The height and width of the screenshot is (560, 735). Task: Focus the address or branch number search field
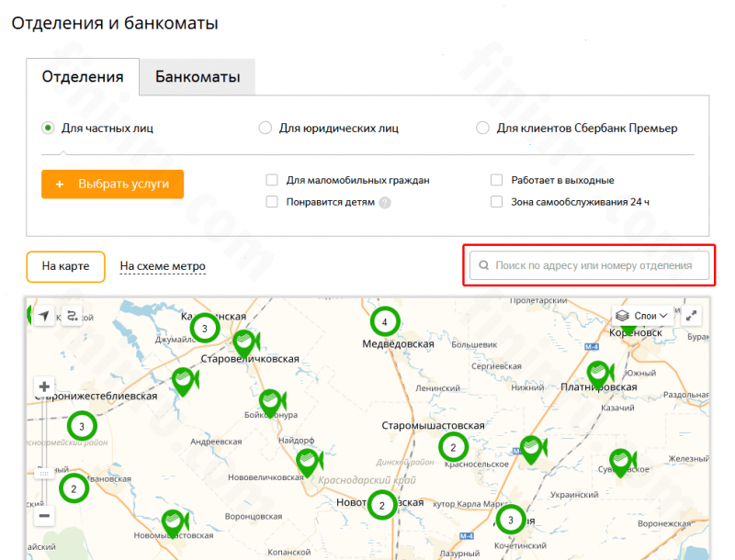coord(589,265)
